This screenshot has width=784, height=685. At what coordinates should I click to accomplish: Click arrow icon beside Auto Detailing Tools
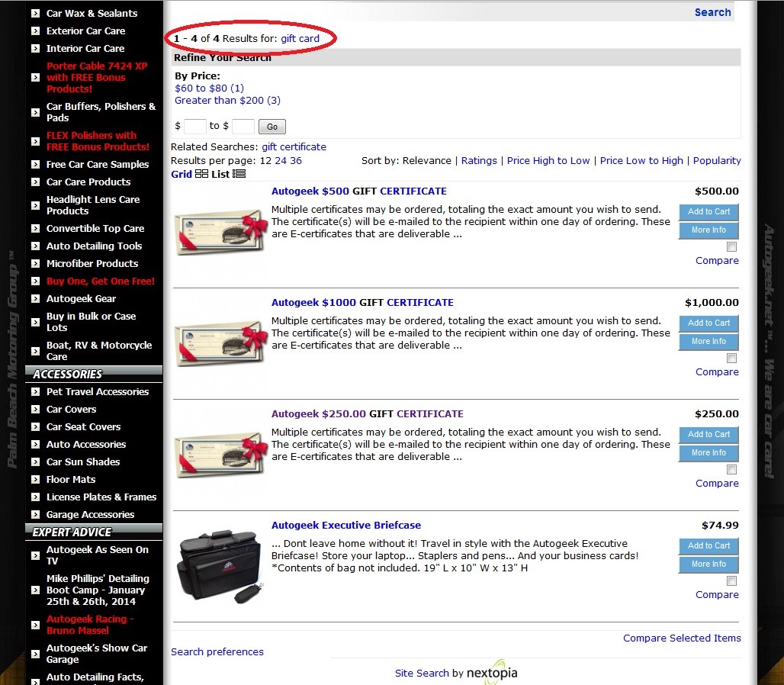tap(36, 246)
